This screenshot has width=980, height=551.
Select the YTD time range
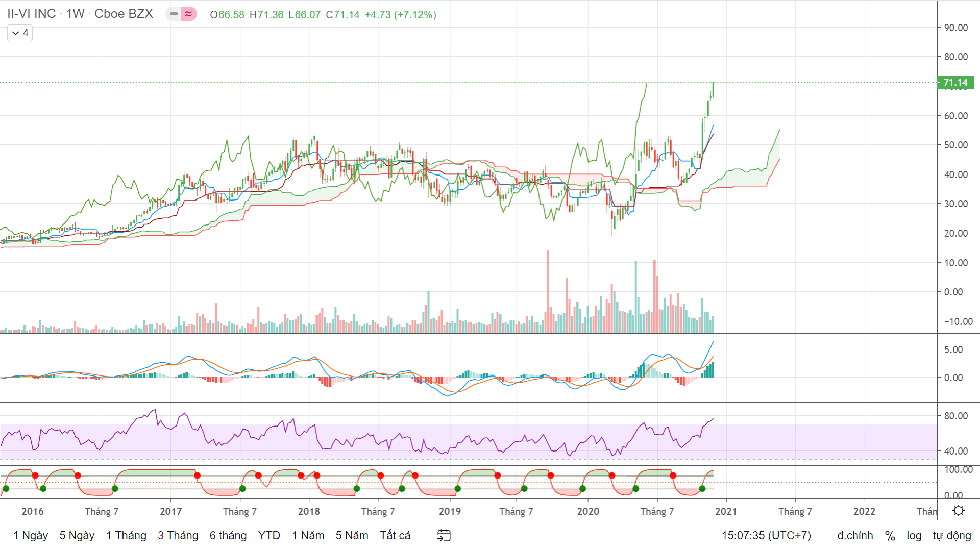(269, 535)
